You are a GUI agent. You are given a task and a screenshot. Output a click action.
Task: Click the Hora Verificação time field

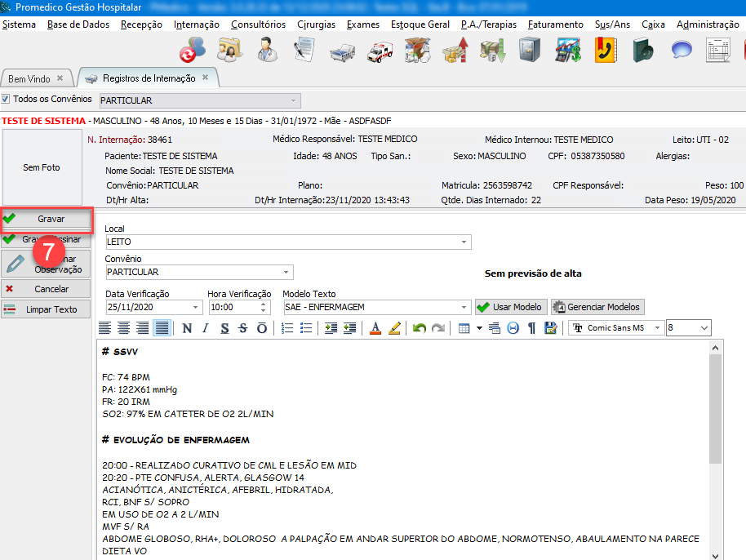232,308
